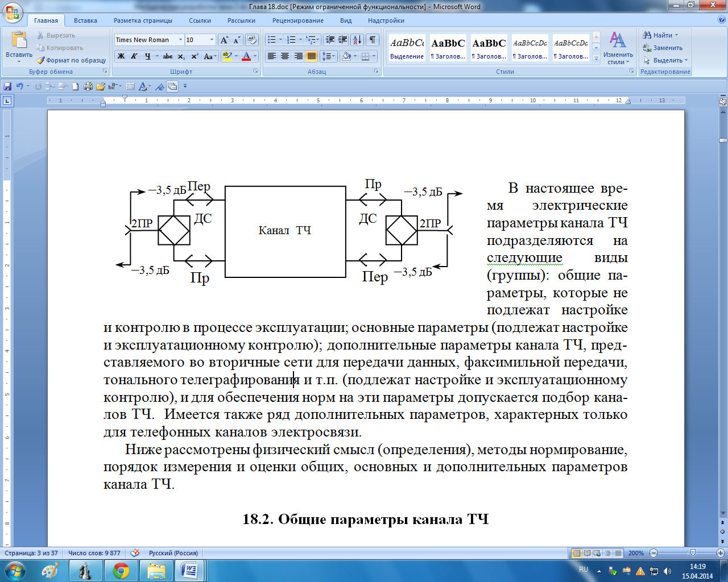The image size is (728, 582).
Task: Open the Рецензирование ribbon tab
Action: coord(297,20)
